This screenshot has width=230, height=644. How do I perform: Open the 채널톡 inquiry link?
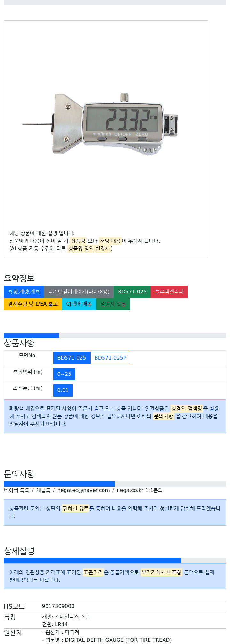tap(43, 490)
